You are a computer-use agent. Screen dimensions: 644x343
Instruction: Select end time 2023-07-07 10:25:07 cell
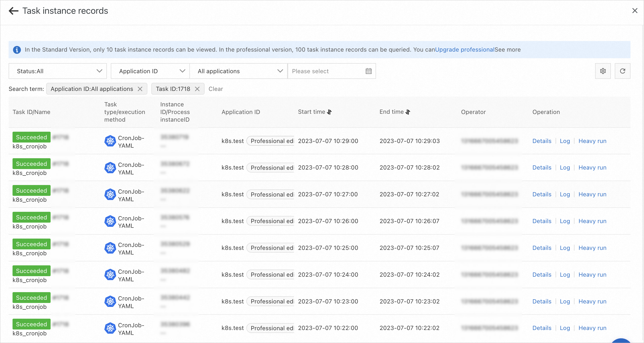coord(409,248)
